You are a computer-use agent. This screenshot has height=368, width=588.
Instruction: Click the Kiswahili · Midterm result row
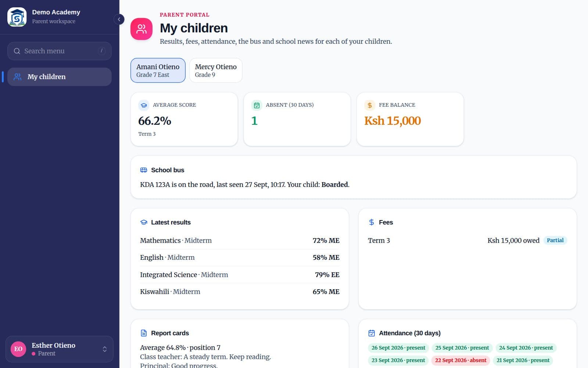click(240, 291)
